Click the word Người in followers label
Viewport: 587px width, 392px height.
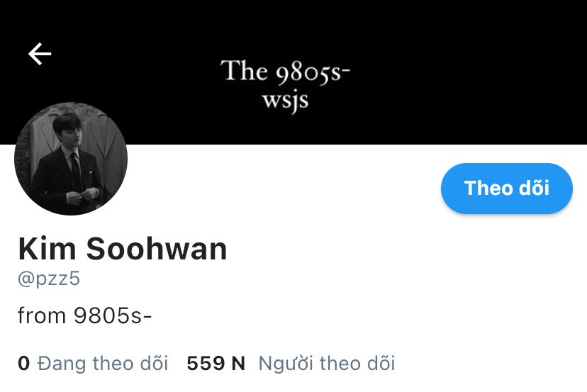coord(286,364)
